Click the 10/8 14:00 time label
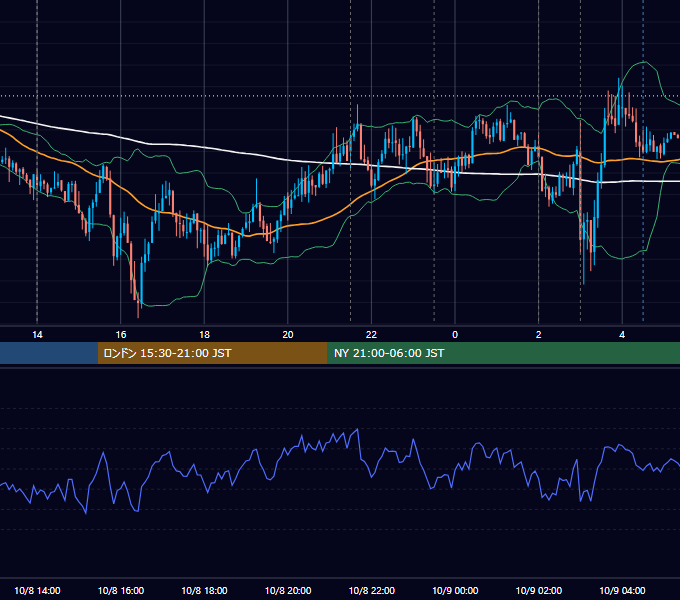Screen dimensions: 680x600 [x=37, y=590]
